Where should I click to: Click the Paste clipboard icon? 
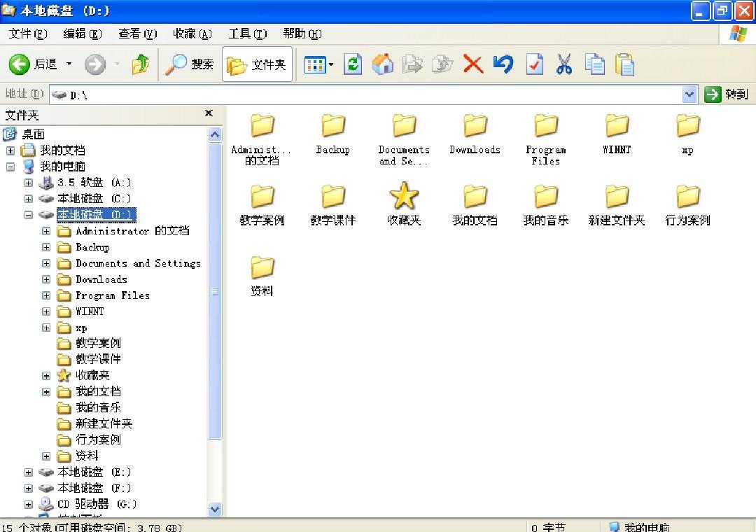[x=624, y=64]
